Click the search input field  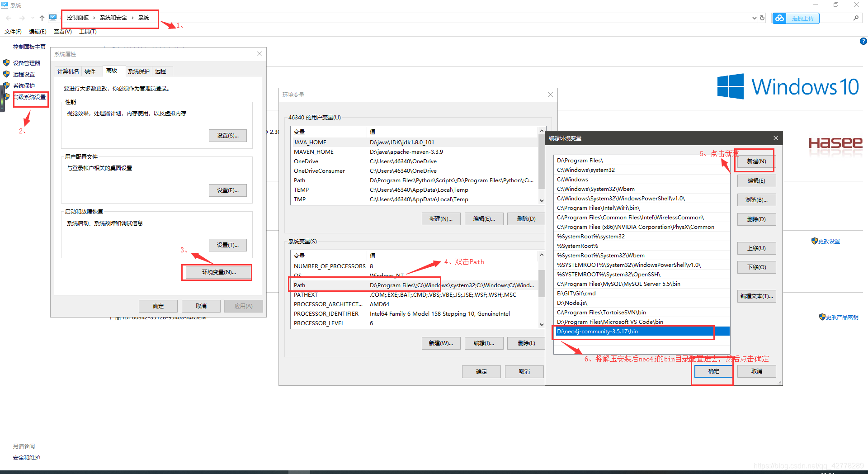tap(835, 18)
